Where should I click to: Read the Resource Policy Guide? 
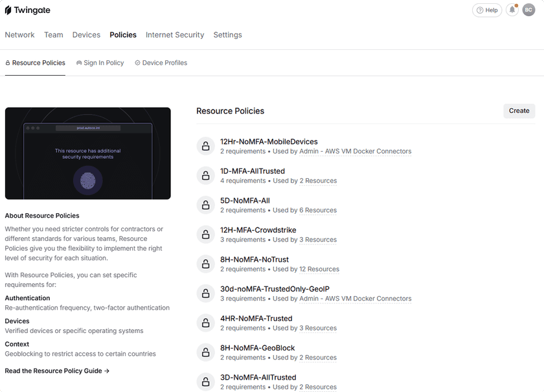click(57, 371)
